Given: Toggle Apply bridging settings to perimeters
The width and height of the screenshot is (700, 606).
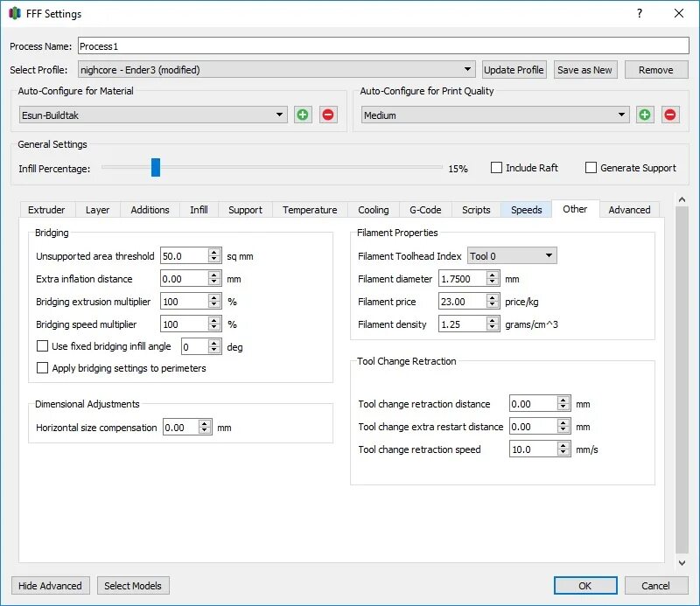Looking at the screenshot, I should [x=42, y=367].
